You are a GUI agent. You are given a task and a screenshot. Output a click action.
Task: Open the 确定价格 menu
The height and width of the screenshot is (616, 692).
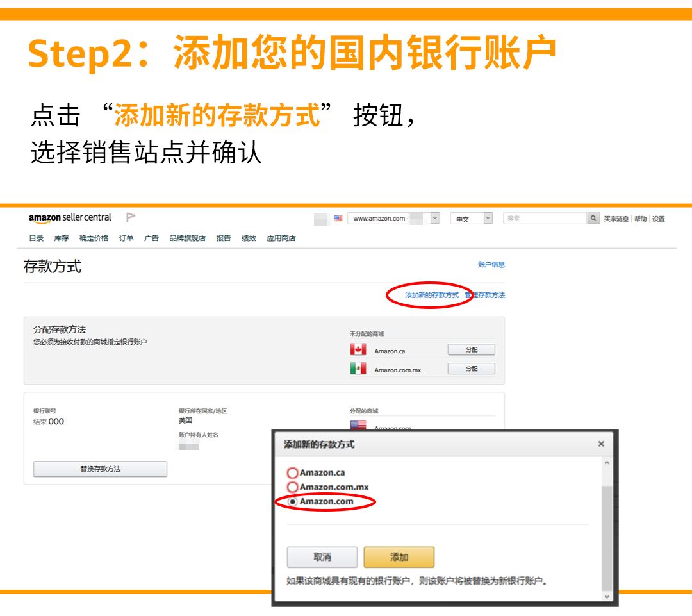[x=94, y=238]
